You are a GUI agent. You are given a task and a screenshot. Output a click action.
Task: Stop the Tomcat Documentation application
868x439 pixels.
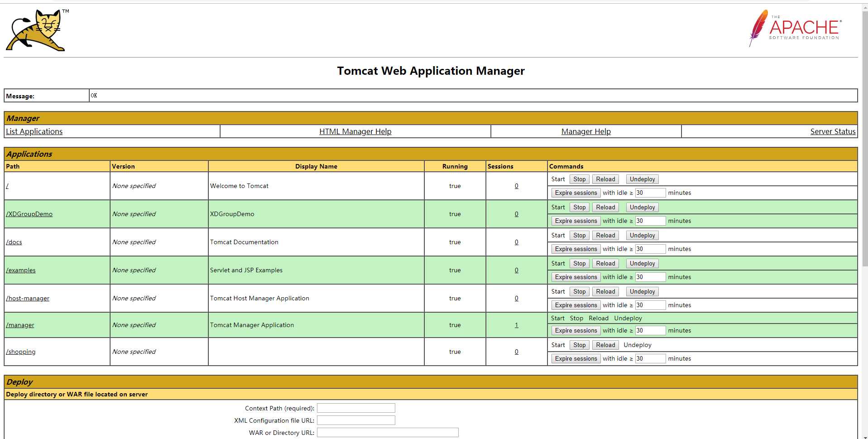[579, 236]
